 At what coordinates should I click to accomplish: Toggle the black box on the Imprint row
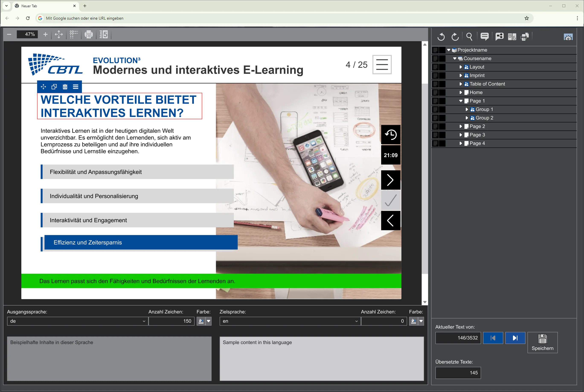[442, 75]
